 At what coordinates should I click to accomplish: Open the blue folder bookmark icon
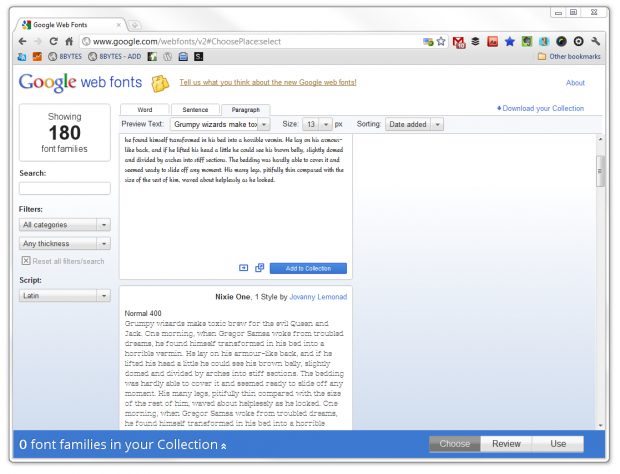coord(183,57)
